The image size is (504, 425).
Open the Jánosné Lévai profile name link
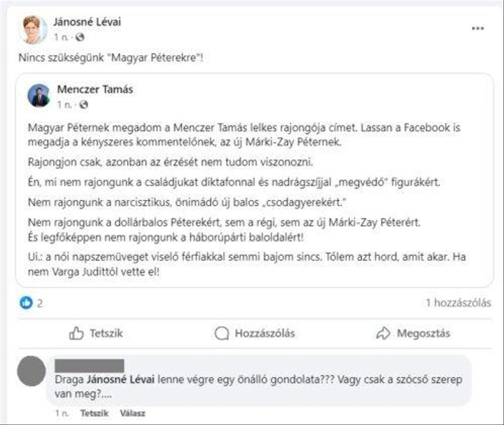point(87,22)
